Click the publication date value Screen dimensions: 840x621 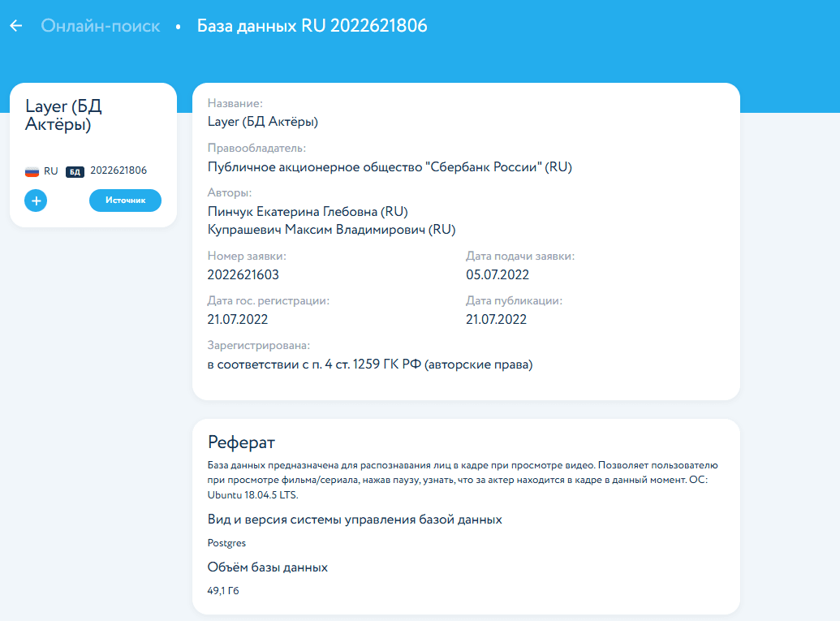point(496,320)
